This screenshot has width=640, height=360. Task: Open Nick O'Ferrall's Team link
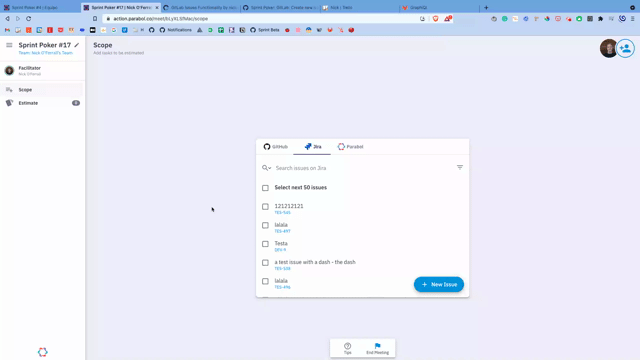[x=45, y=53]
